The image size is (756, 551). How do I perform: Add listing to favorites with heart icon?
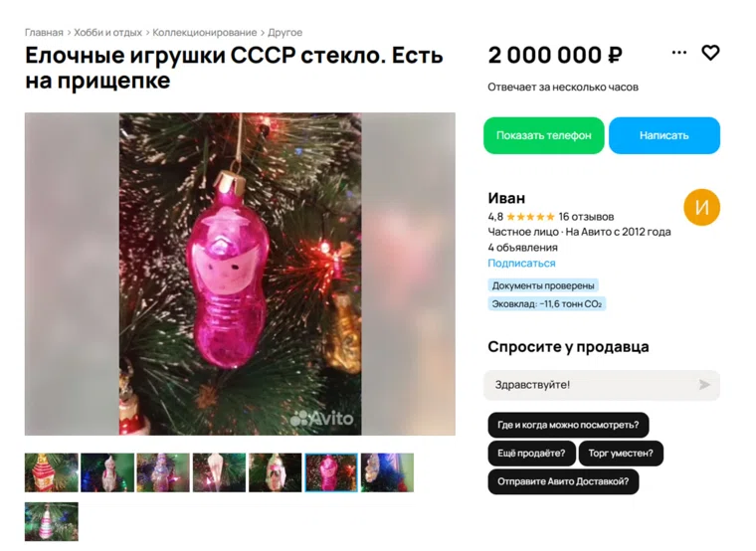pos(710,53)
